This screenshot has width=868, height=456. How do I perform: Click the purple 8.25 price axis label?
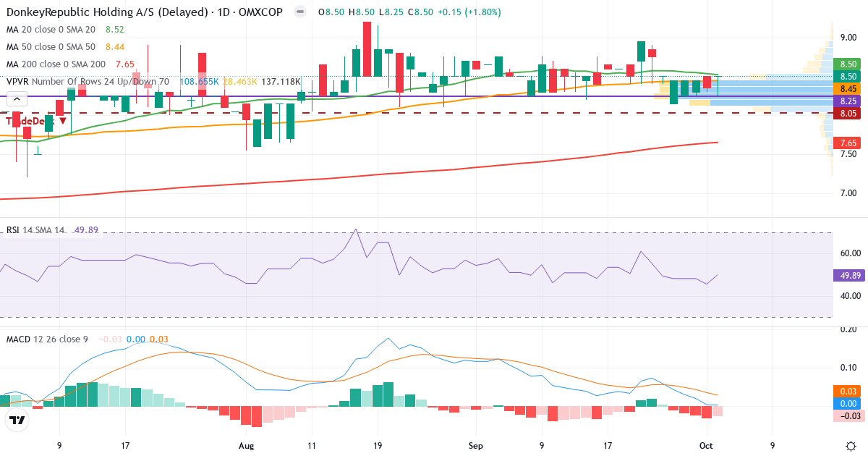pos(848,101)
